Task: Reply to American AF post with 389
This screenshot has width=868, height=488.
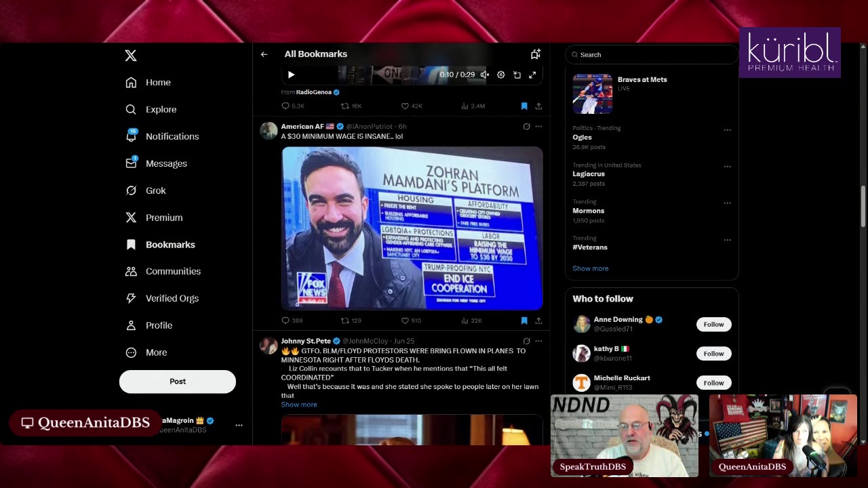Action: point(292,321)
